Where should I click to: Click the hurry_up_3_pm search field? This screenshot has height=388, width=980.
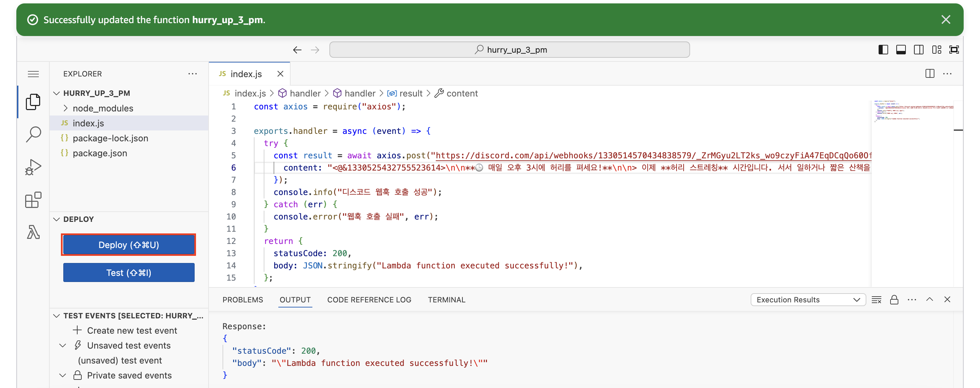pos(509,50)
